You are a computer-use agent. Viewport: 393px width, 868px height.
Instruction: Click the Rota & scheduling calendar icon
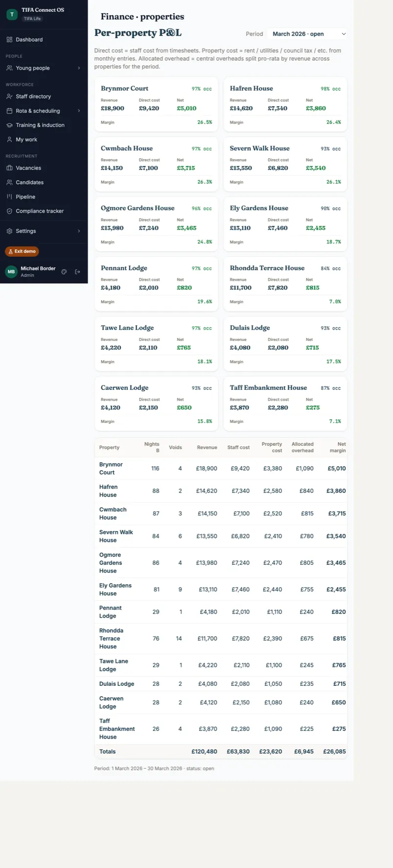click(9, 111)
